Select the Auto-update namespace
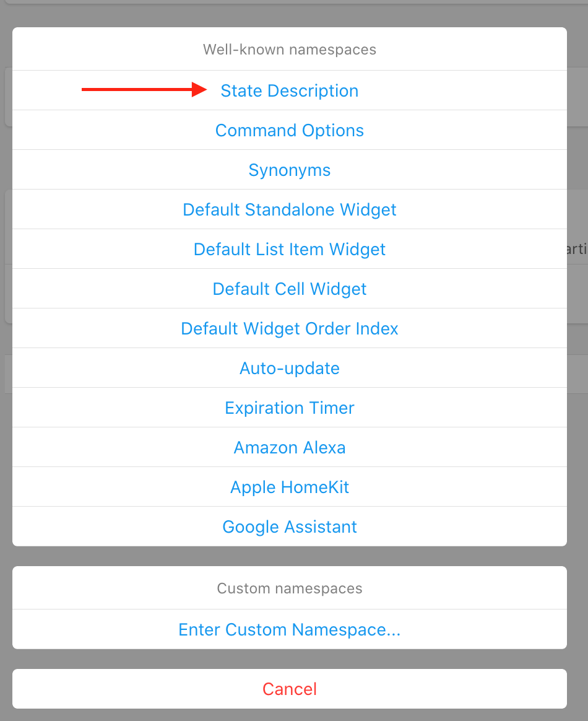 coord(290,368)
